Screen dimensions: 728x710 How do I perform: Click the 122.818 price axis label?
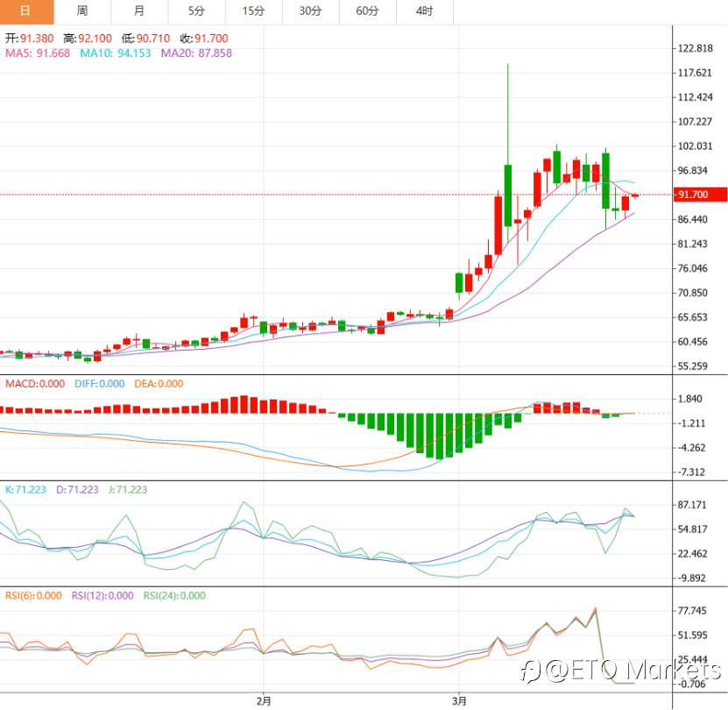(695, 48)
